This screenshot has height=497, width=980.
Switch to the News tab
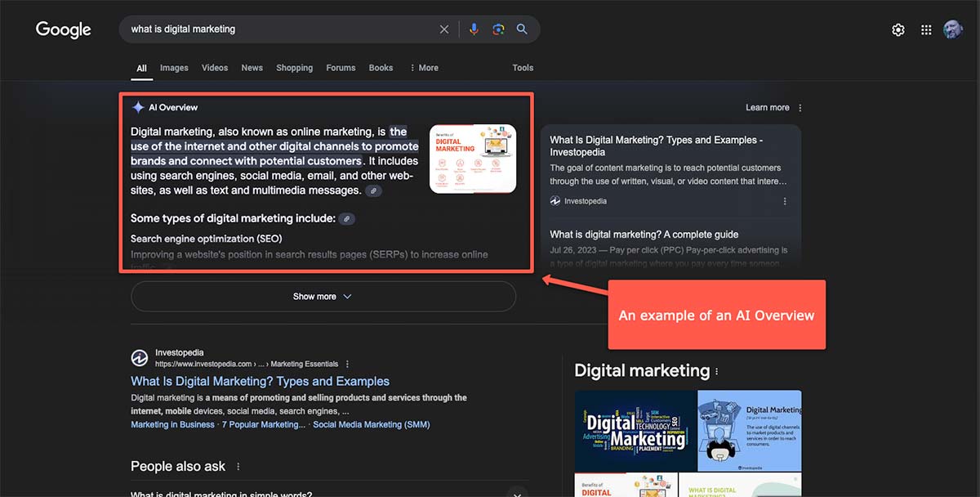252,68
